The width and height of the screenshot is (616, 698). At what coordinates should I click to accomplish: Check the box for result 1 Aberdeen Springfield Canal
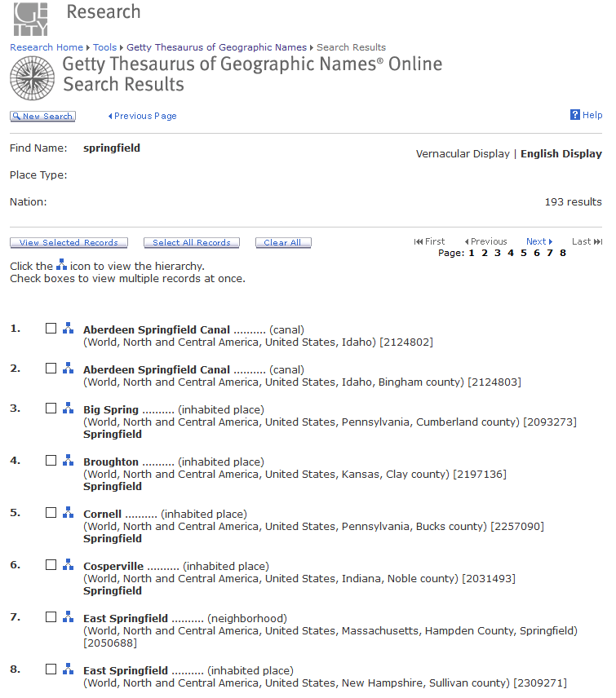pos(51,329)
